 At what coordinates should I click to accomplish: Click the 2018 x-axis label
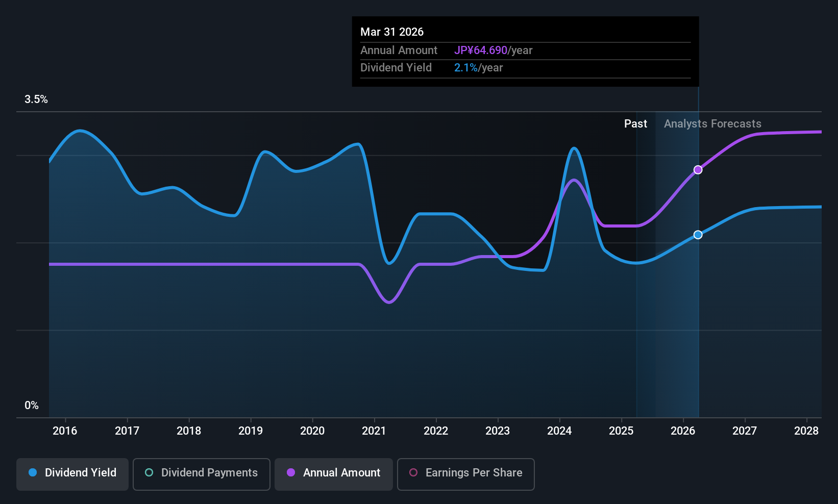(x=189, y=431)
